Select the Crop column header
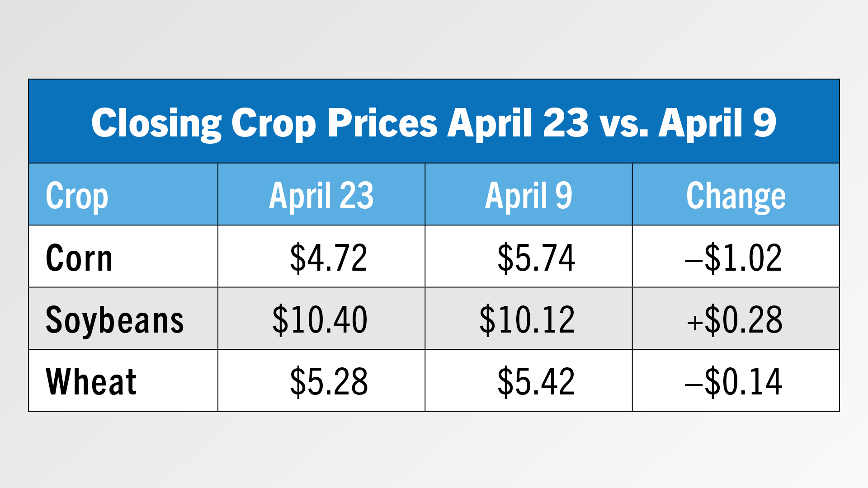This screenshot has height=488, width=868. (x=77, y=196)
